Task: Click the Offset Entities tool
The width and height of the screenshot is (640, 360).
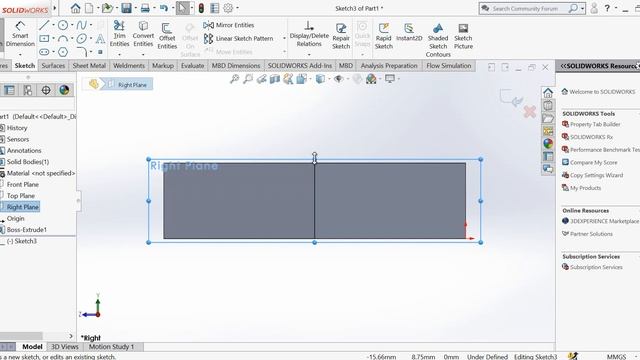Action: [167, 36]
